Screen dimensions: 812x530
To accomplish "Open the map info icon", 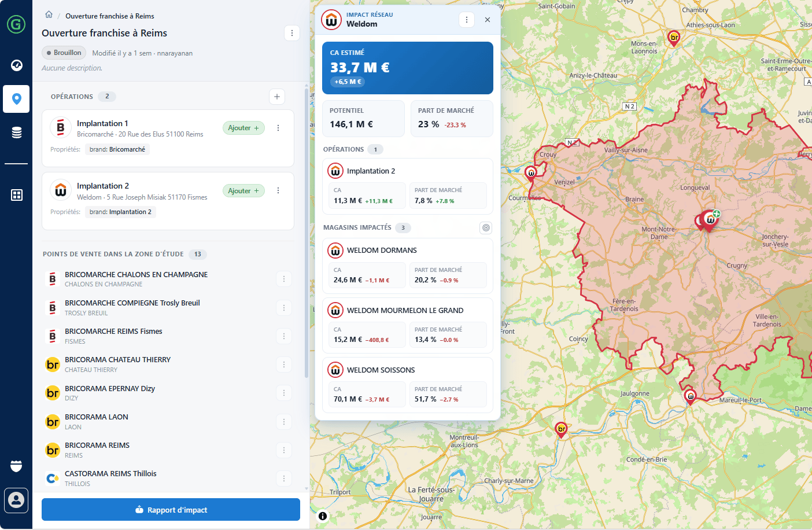I will (x=323, y=516).
